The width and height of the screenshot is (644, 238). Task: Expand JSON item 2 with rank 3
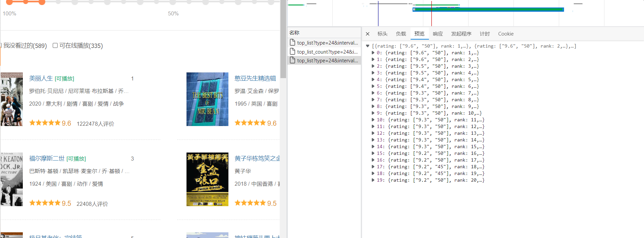(x=373, y=66)
